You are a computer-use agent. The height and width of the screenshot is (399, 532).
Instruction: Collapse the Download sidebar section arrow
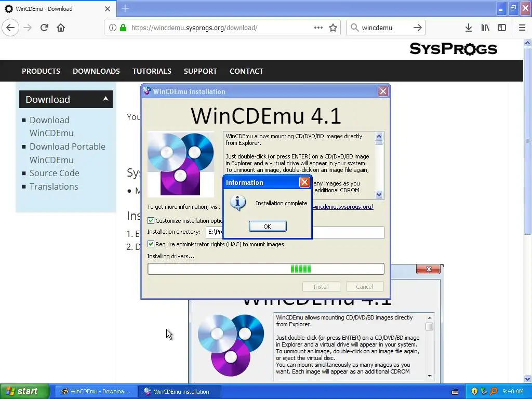105,99
